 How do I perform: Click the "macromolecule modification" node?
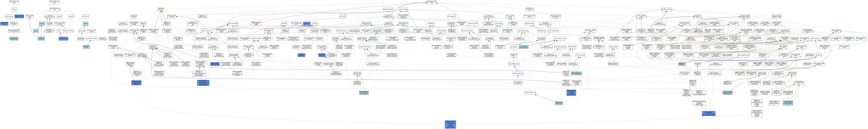pos(795,39)
